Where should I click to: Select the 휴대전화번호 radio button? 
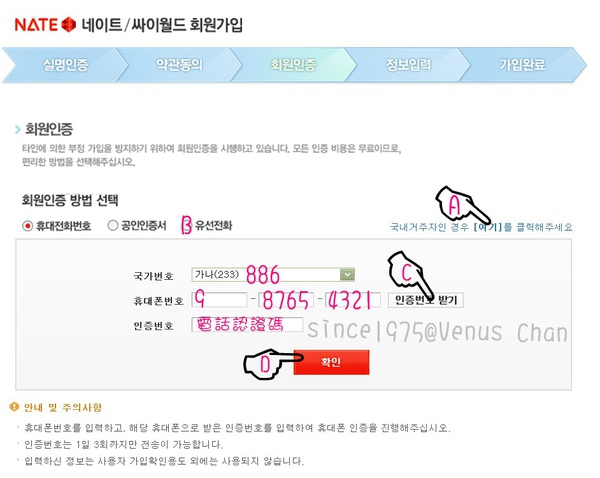coord(27,226)
